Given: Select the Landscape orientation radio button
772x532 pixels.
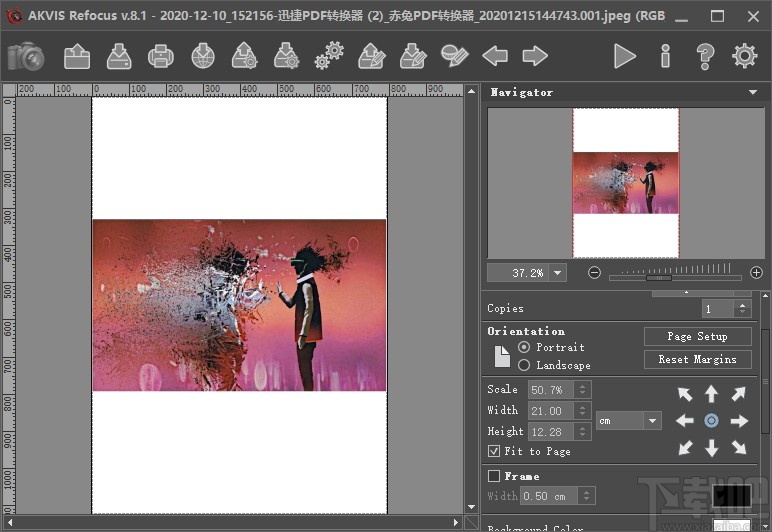Looking at the screenshot, I should (524, 365).
